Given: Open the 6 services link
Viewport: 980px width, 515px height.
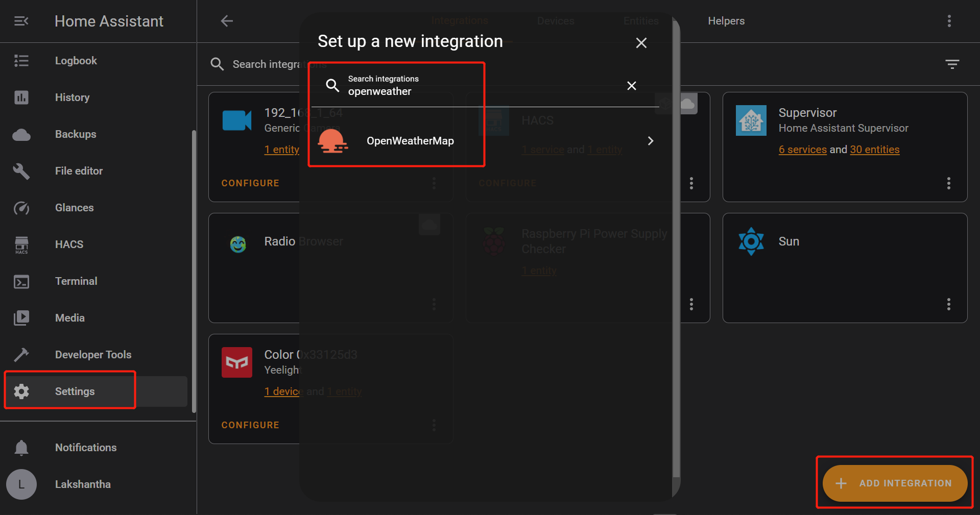Looking at the screenshot, I should click(x=802, y=150).
